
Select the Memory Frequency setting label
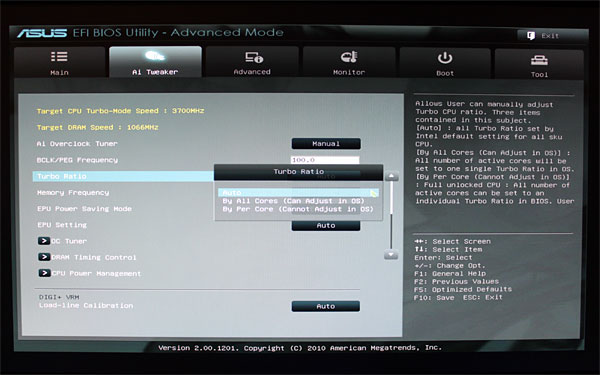click(73, 192)
